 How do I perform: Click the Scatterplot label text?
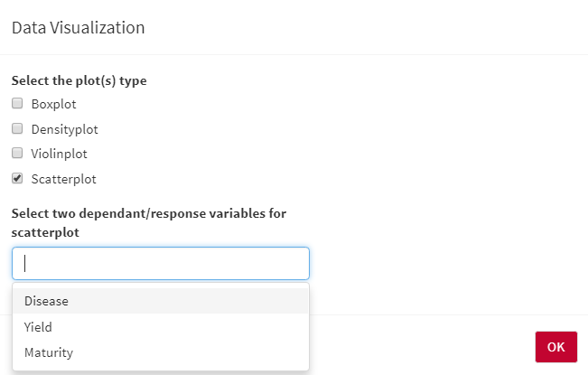tap(63, 179)
